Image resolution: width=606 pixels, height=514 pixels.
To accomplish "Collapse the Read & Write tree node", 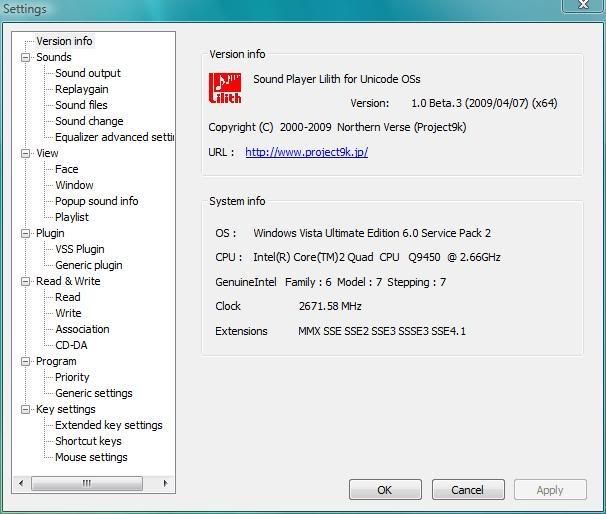I will coord(25,281).
